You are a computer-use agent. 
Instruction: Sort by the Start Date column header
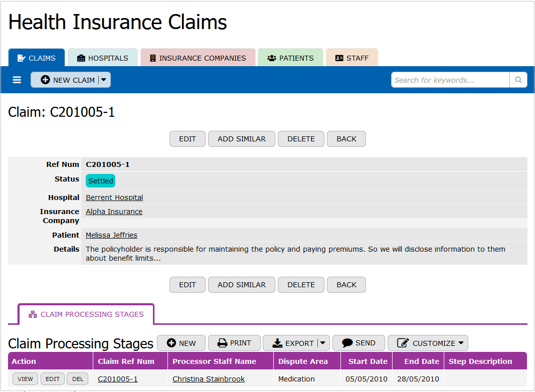(x=368, y=361)
